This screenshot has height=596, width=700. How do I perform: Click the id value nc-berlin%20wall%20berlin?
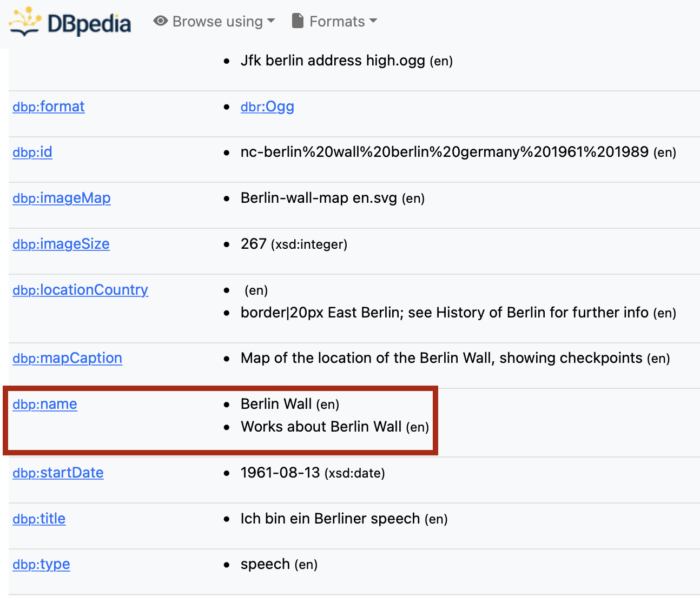click(x=445, y=152)
